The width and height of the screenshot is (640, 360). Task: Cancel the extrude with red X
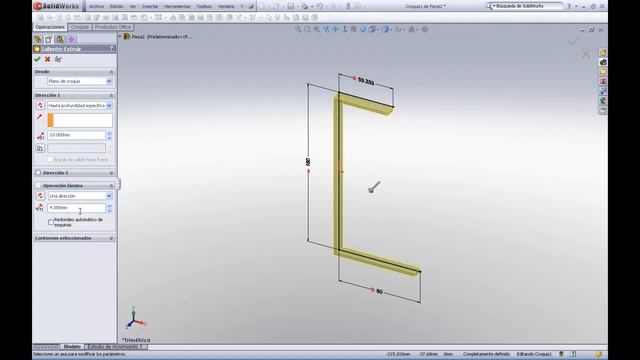coord(47,59)
